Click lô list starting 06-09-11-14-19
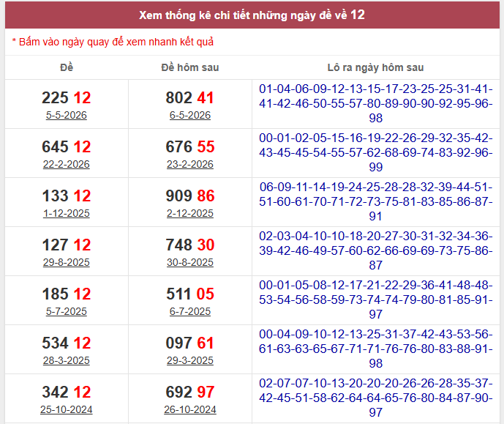This screenshot has height=424, width=504. pyautogui.click(x=376, y=201)
